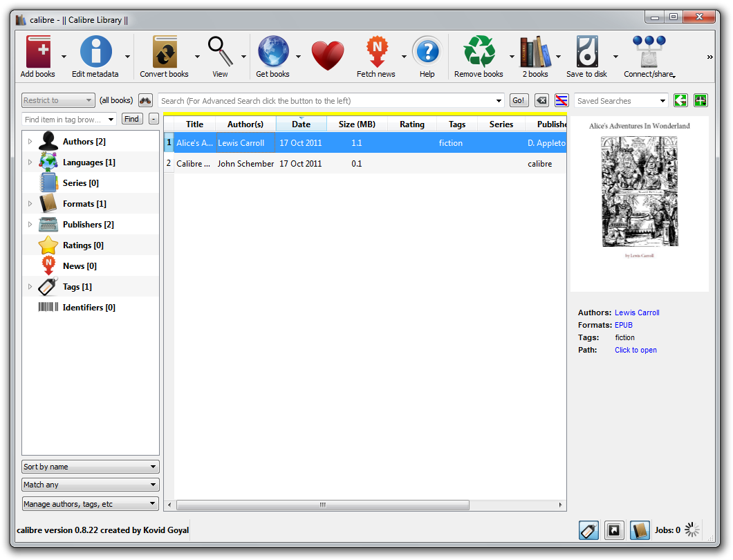733x560 pixels.
Task: Click the Click to open path link
Action: [x=635, y=350]
